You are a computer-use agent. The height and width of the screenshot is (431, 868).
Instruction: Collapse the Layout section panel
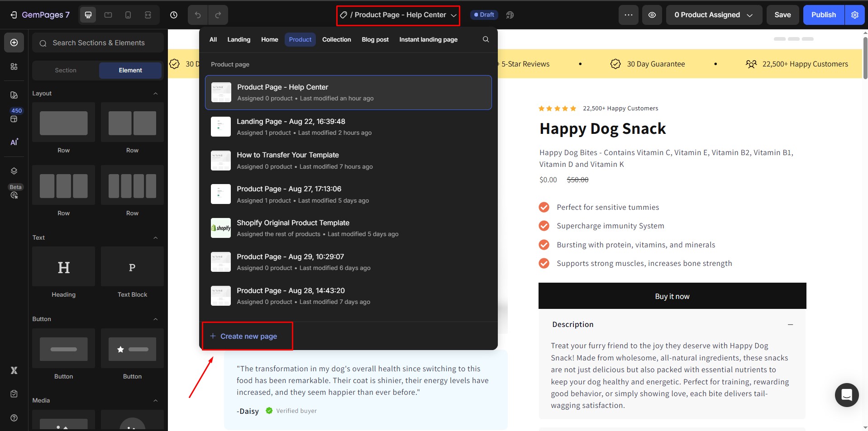point(155,93)
